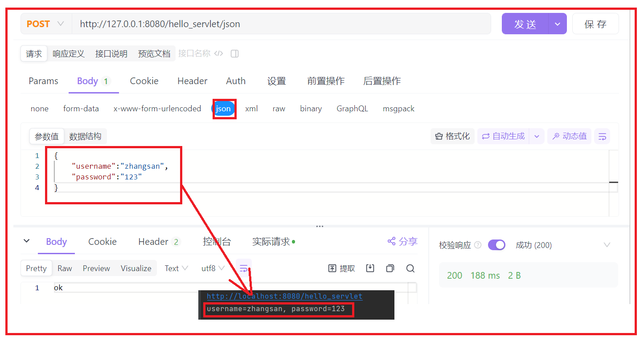
Task: Select the Raw response view
Action: 65,268
